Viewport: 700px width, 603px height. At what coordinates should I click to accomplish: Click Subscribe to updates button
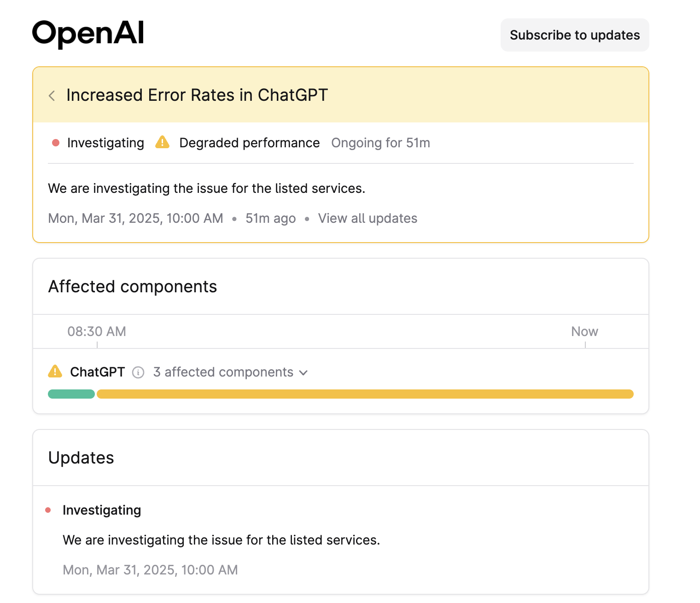(574, 35)
